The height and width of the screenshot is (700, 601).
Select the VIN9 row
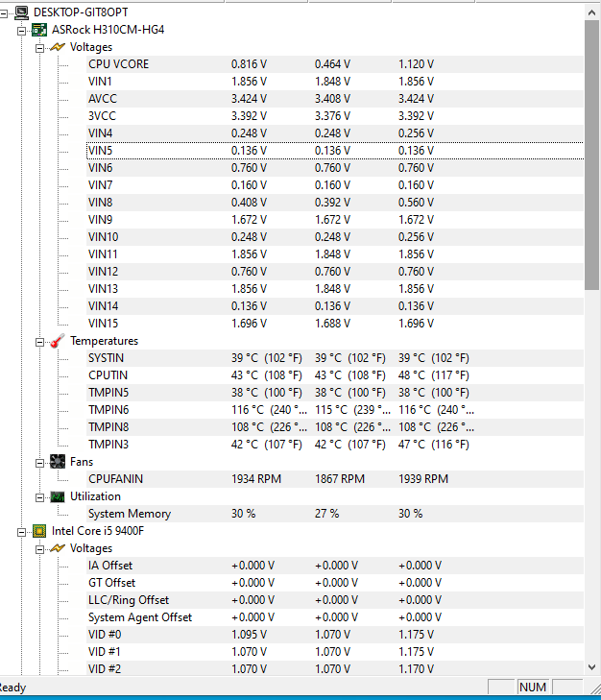(x=335, y=220)
